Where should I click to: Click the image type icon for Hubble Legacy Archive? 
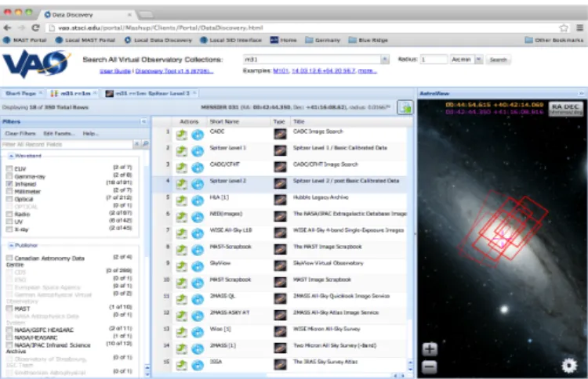(280, 200)
